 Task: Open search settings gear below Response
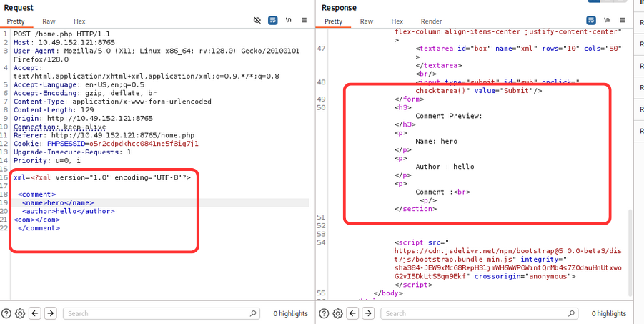click(338, 313)
